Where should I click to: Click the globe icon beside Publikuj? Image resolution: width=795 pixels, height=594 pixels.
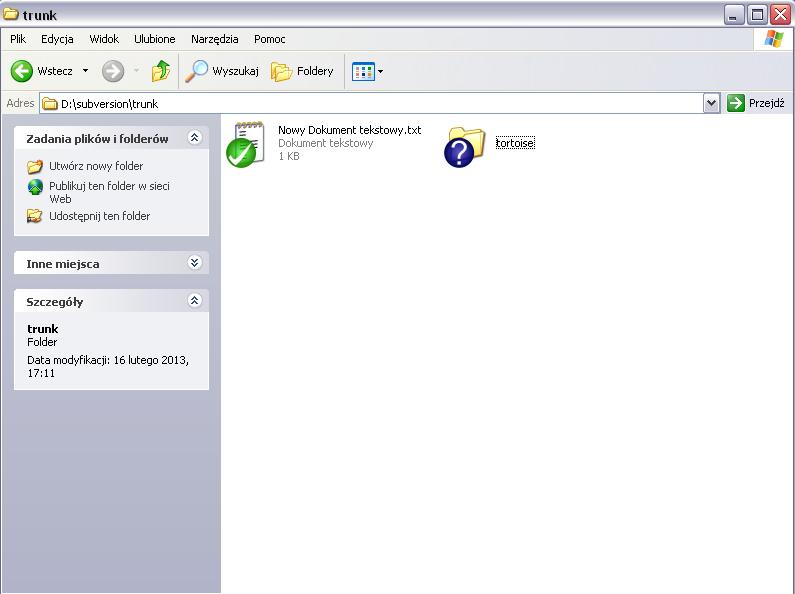click(x=35, y=187)
